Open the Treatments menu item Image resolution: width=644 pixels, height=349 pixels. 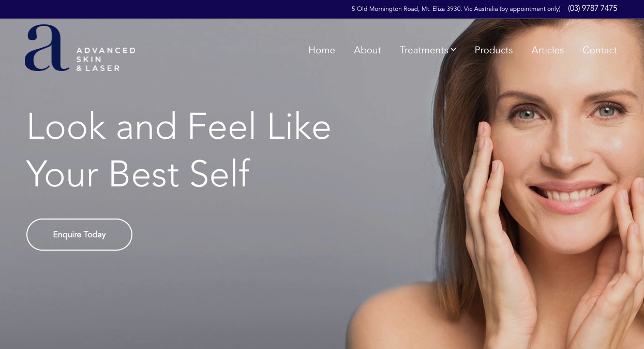(424, 50)
